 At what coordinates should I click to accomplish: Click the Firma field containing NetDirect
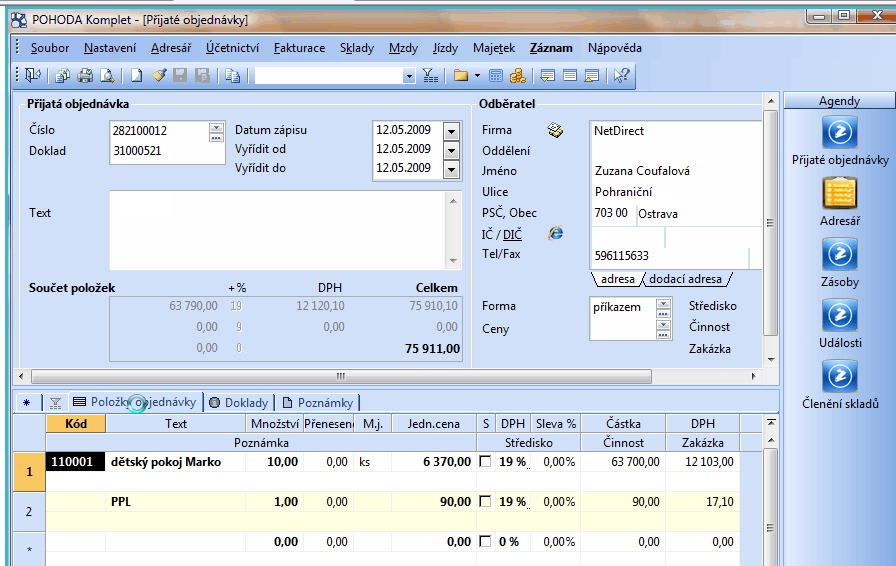[677, 131]
